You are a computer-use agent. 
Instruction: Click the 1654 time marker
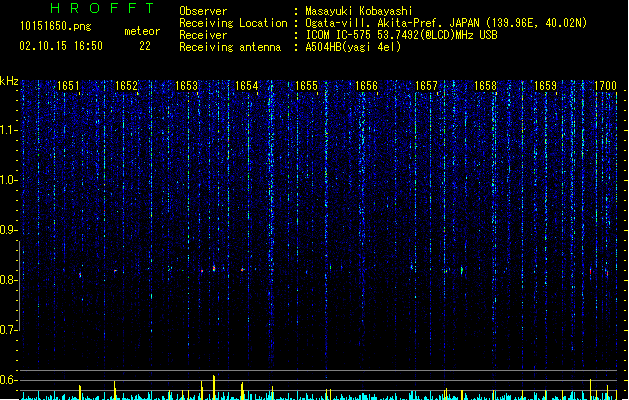pyautogui.click(x=246, y=86)
